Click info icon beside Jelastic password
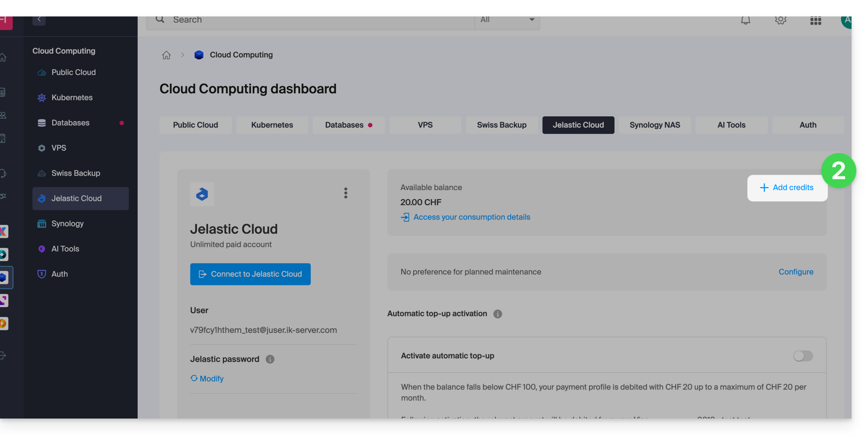 (270, 359)
